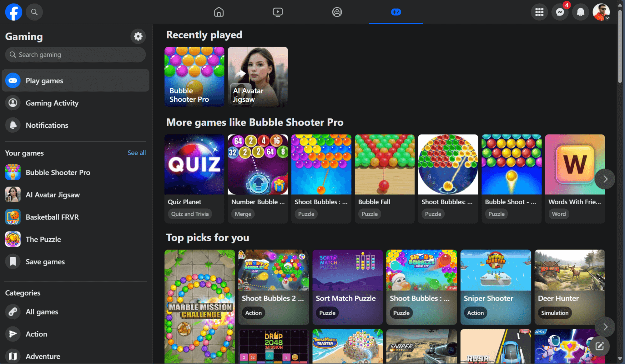Open Bubble Shooter Pro recently played thumbnail
The width and height of the screenshot is (625, 364).
(194, 77)
